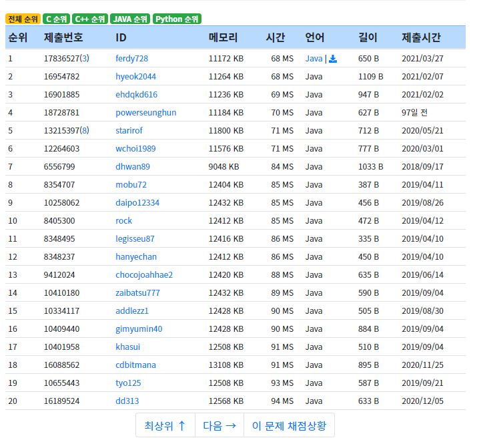Click the 1109 B length cell
479x448 pixels.
[x=370, y=77]
